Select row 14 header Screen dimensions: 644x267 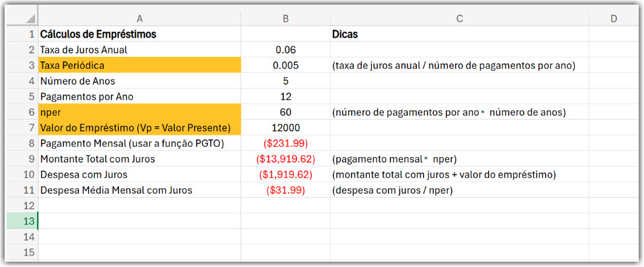[x=22, y=237]
